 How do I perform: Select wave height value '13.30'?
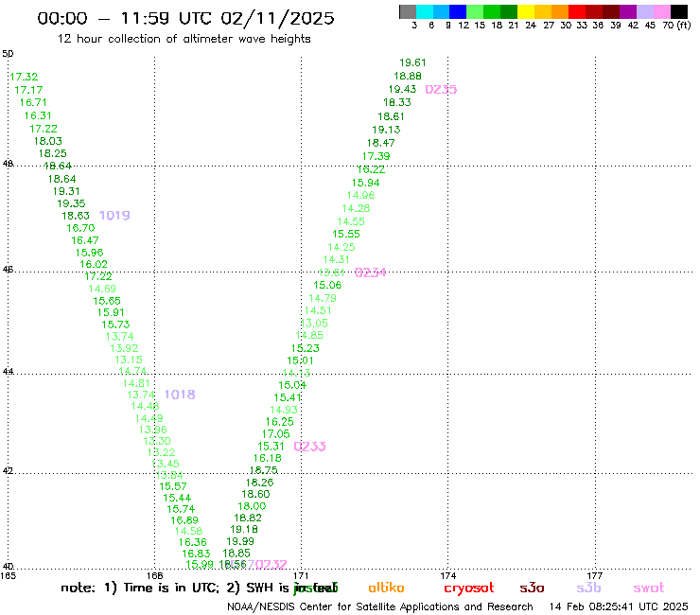(x=157, y=441)
